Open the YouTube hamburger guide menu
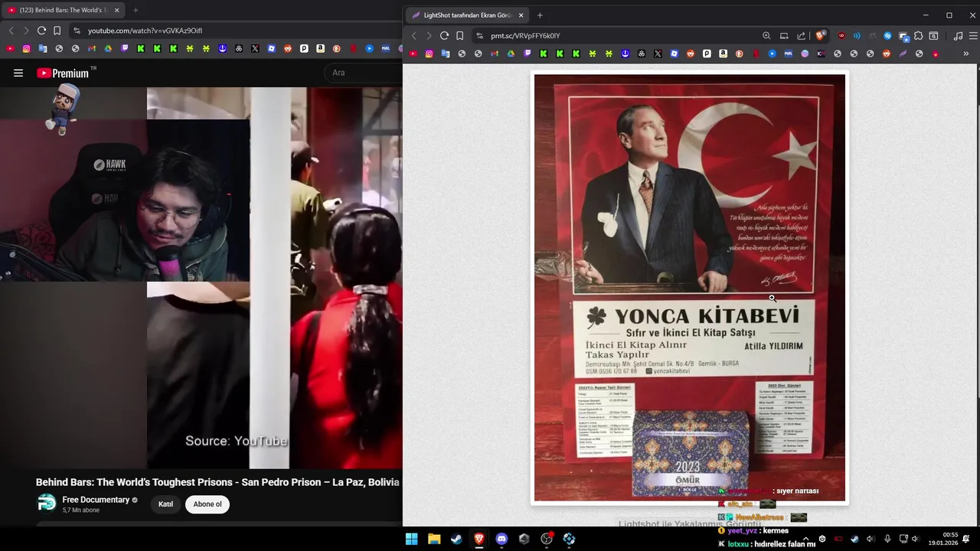The image size is (980, 551). point(18,73)
